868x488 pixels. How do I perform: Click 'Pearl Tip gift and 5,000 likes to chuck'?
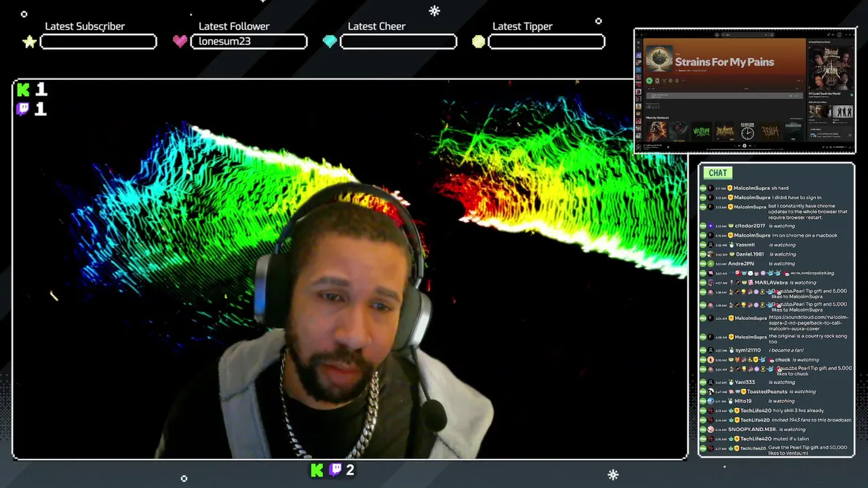tap(814, 371)
